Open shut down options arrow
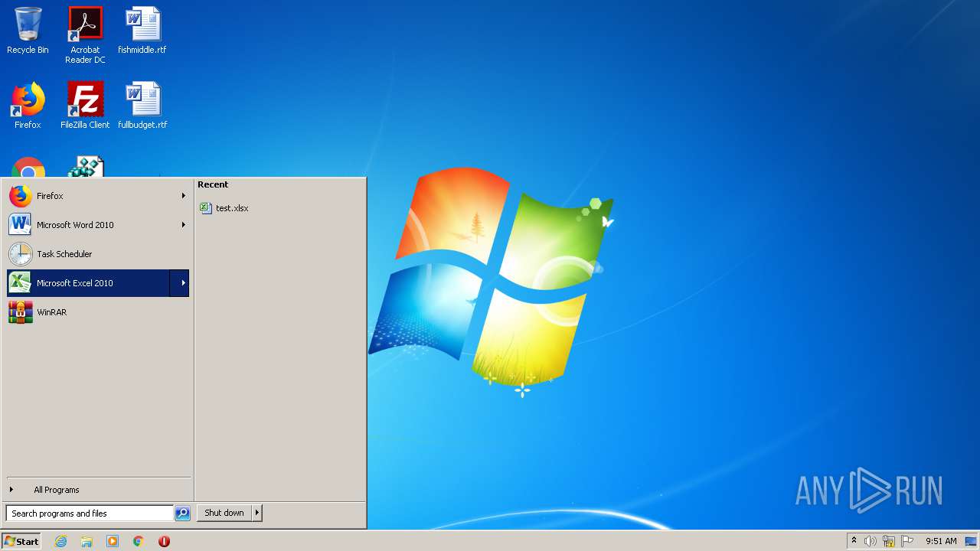Screen dimensions: 980x551 coord(257,513)
